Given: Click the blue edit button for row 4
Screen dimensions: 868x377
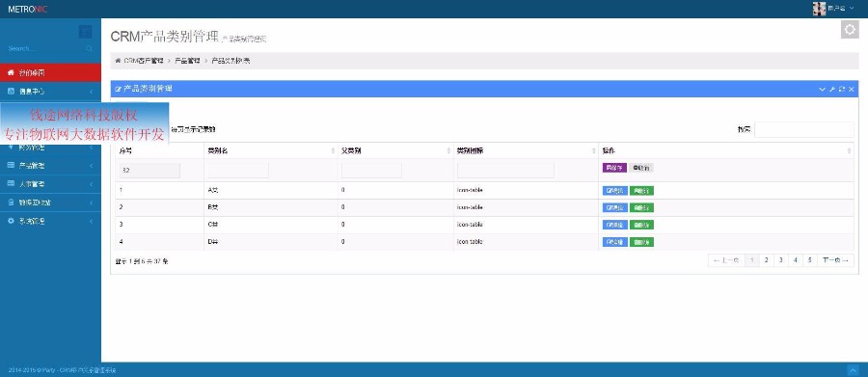Looking at the screenshot, I should click(x=615, y=242).
